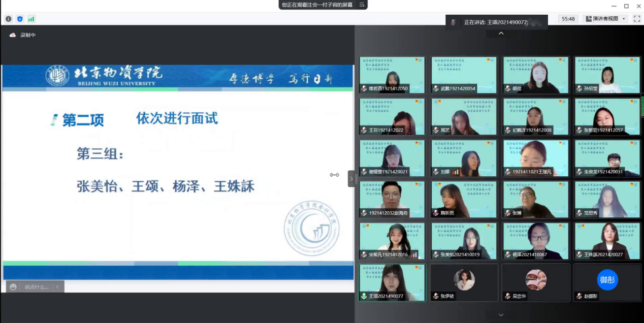
Task: Select 张博's video thumbnail
Action: click(x=535, y=199)
